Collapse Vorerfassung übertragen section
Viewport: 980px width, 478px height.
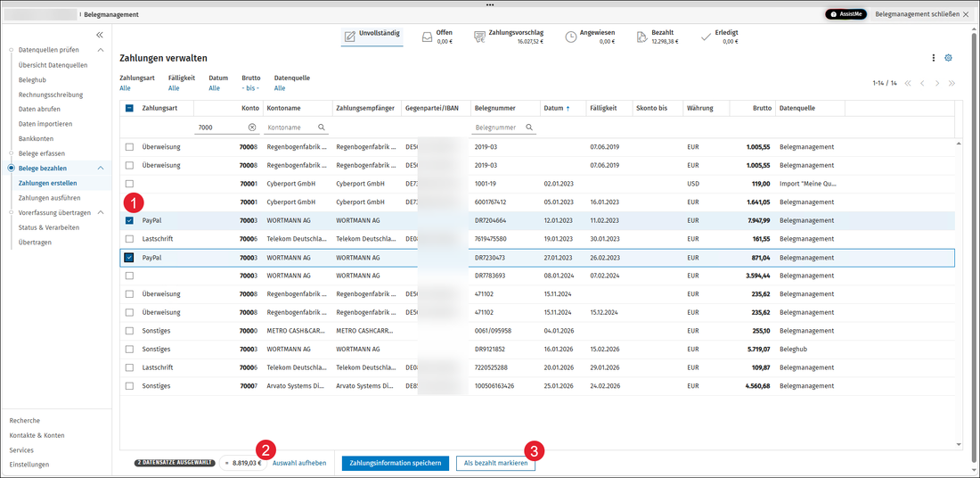click(x=100, y=213)
